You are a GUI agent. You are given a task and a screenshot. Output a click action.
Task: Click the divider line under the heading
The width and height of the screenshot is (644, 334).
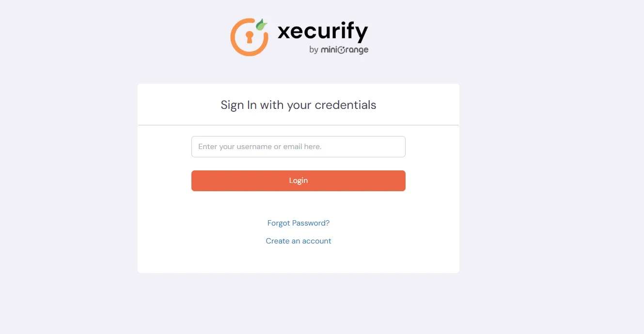click(298, 124)
